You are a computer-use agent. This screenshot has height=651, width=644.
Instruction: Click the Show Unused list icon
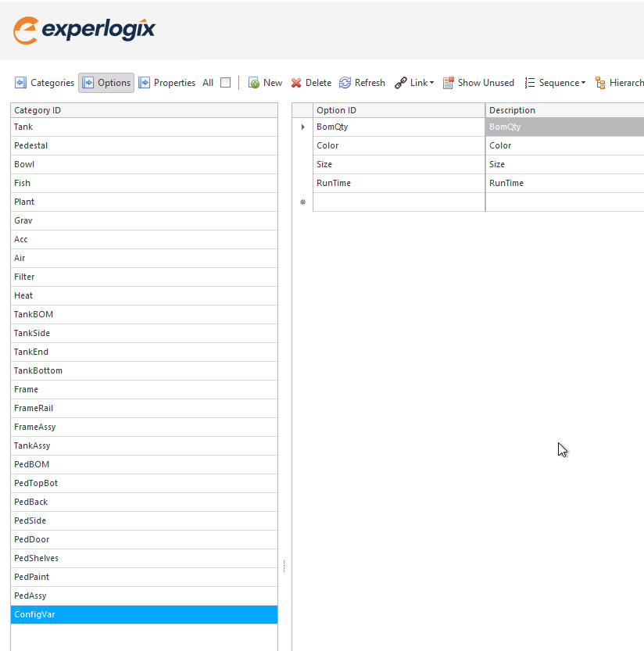(449, 83)
